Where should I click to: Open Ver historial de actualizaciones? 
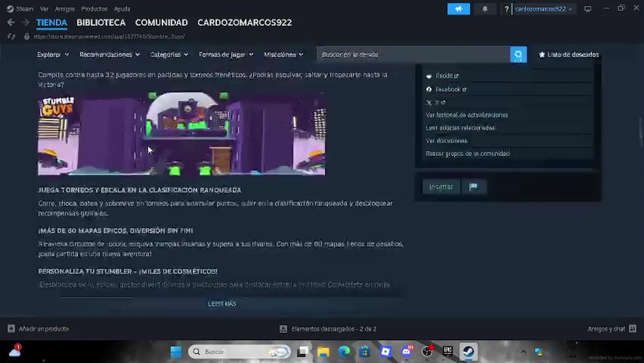467,115
